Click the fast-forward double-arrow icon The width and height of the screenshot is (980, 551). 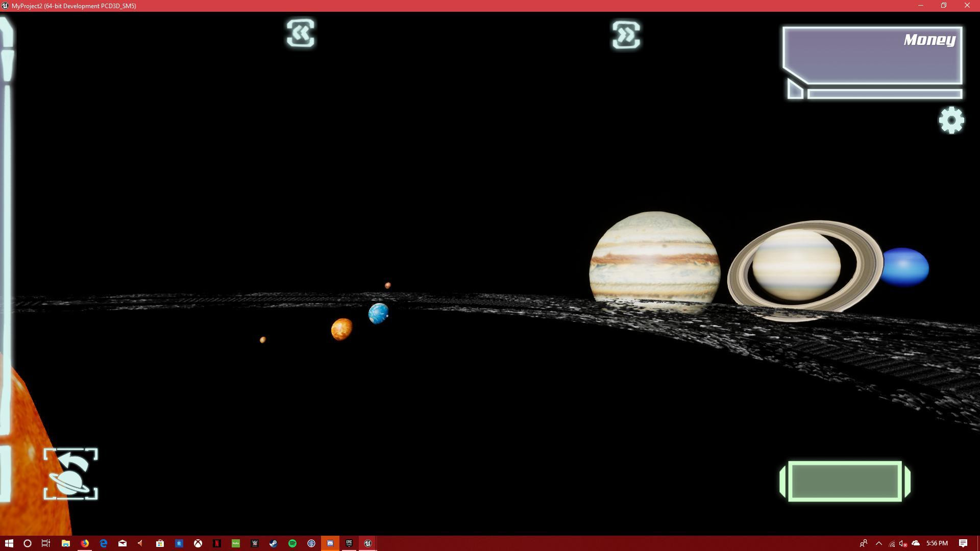(x=626, y=35)
